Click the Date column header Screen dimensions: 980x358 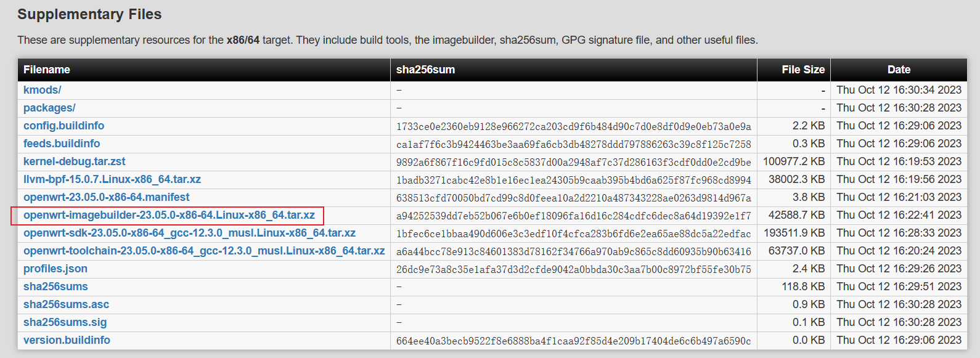pyautogui.click(x=899, y=70)
